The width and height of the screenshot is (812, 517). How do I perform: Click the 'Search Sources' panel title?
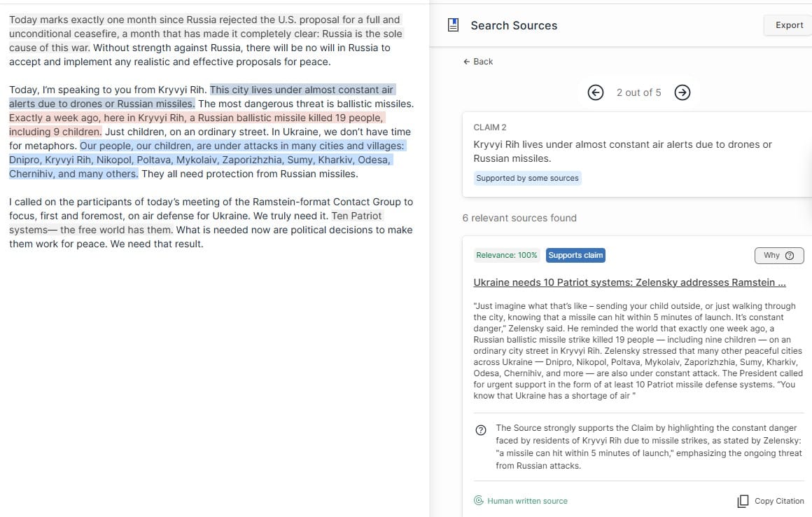[514, 25]
